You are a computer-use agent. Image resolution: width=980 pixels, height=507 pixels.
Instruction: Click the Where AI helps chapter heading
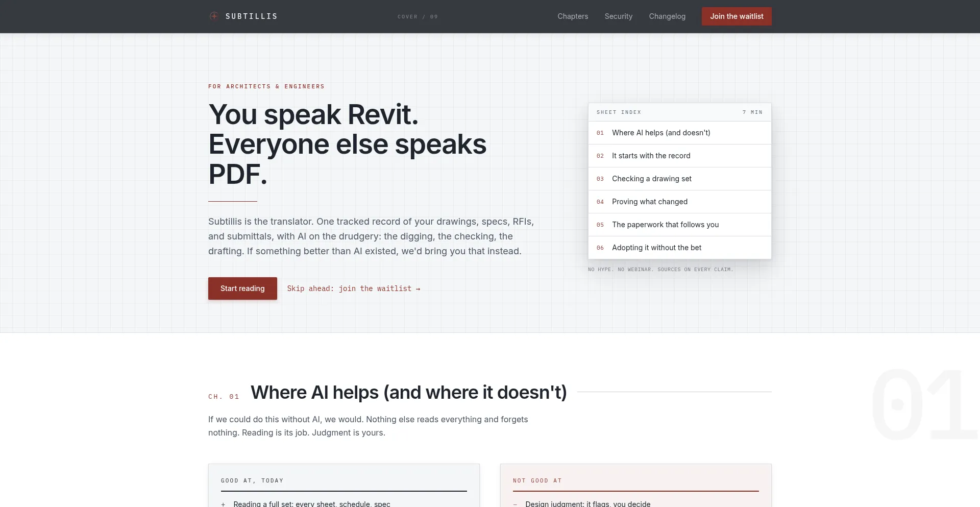tap(409, 392)
